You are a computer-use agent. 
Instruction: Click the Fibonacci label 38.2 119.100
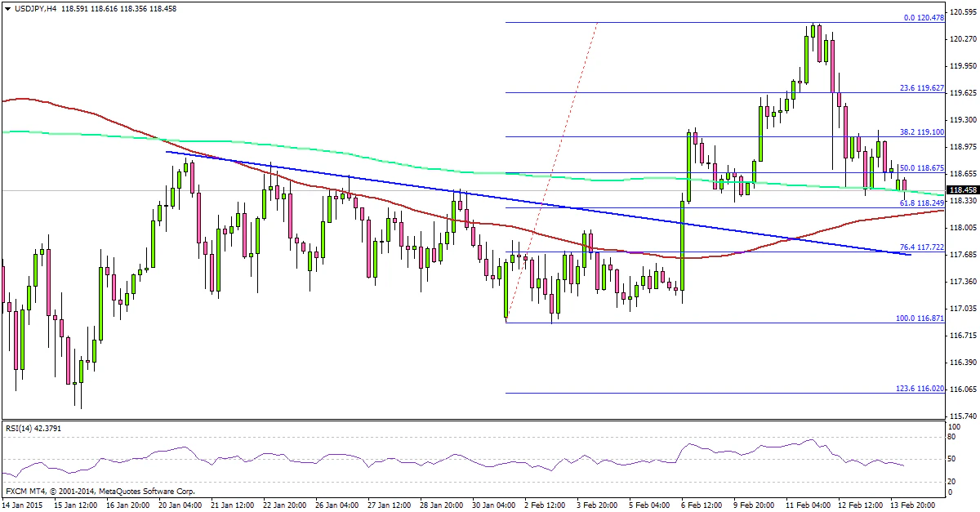[922, 131]
